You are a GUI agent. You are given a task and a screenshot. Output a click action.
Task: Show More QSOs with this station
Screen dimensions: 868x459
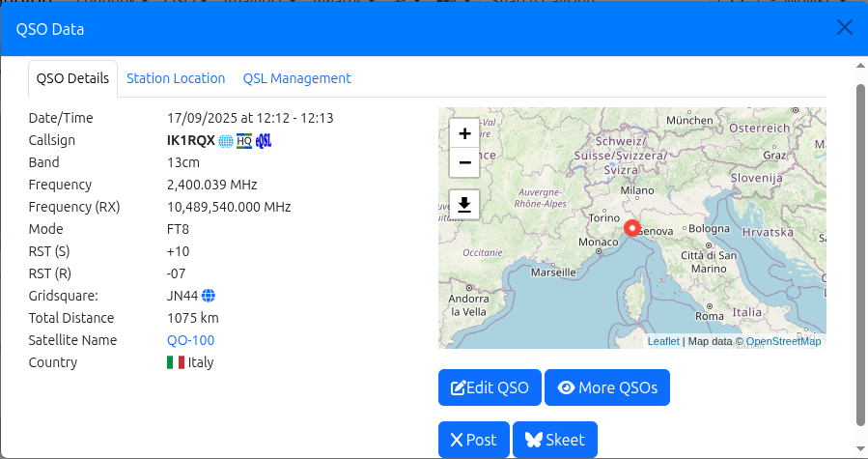click(x=607, y=387)
